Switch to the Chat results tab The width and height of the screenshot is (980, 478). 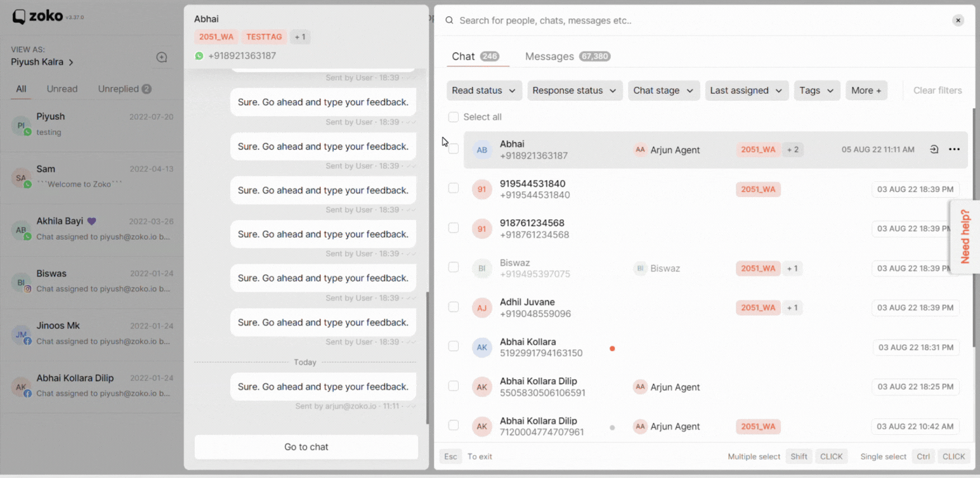pyautogui.click(x=475, y=56)
